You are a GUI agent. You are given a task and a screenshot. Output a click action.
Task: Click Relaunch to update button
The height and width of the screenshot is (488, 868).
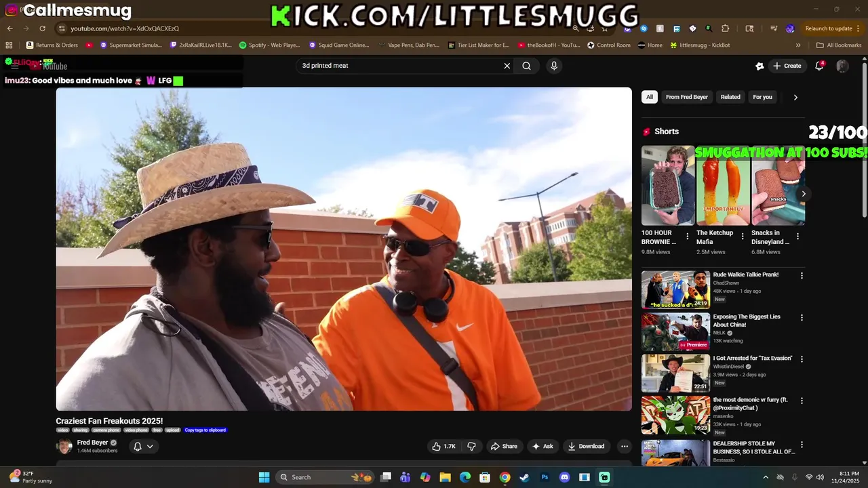828,28
